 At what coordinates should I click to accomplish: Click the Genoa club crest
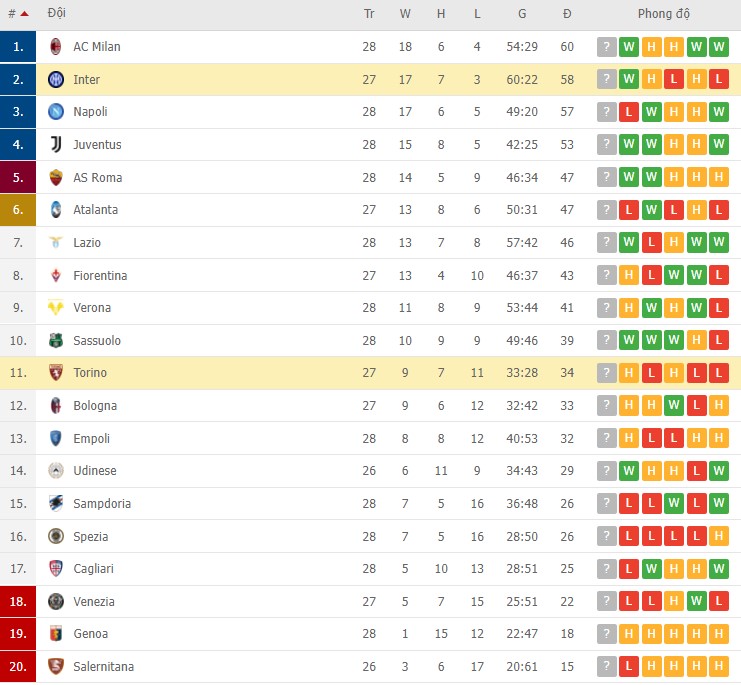[x=56, y=634]
